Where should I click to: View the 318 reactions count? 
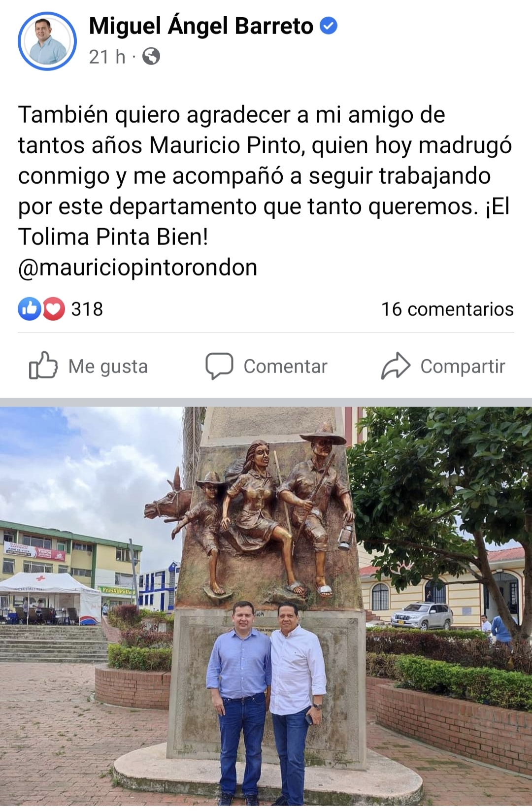[x=87, y=309]
